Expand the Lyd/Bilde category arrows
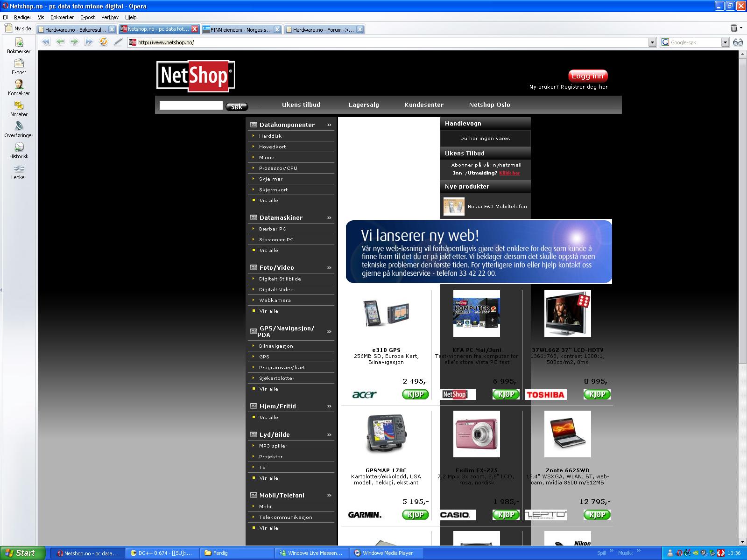This screenshot has height=560, width=747. (x=329, y=434)
